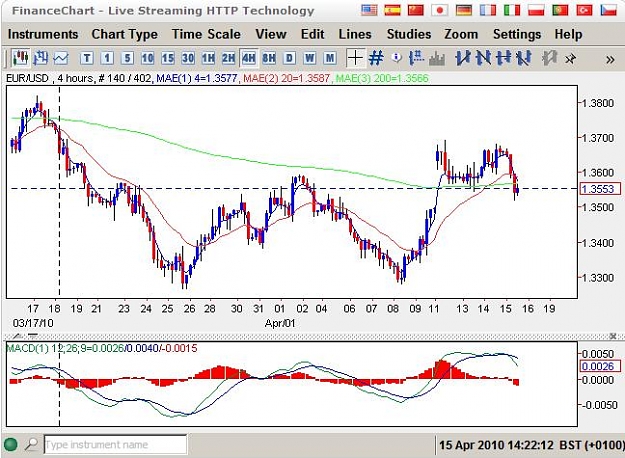Open the Instruments menu
The height and width of the screenshot is (458, 625).
click(x=43, y=34)
